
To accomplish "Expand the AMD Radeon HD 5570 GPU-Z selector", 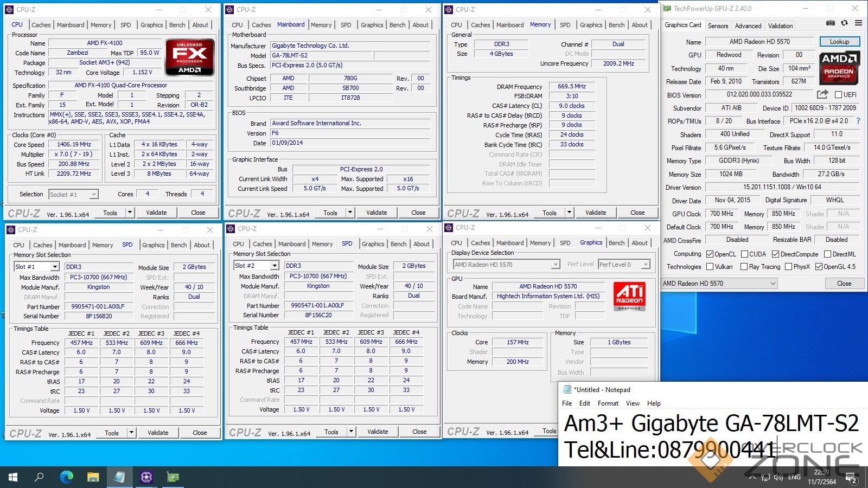I will click(773, 284).
